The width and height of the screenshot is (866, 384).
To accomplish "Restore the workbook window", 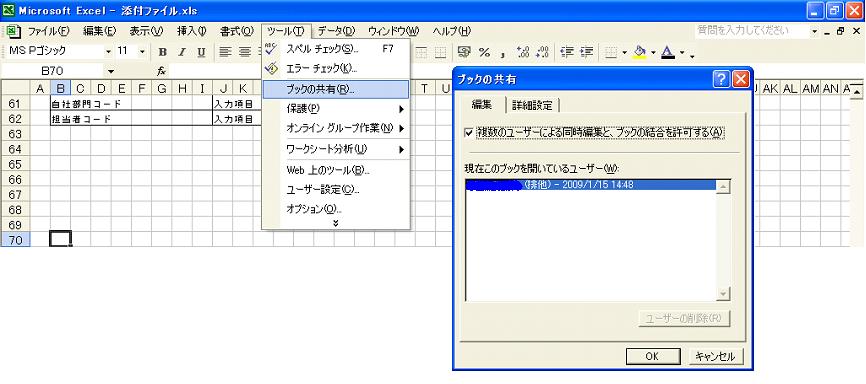I will [x=841, y=31].
